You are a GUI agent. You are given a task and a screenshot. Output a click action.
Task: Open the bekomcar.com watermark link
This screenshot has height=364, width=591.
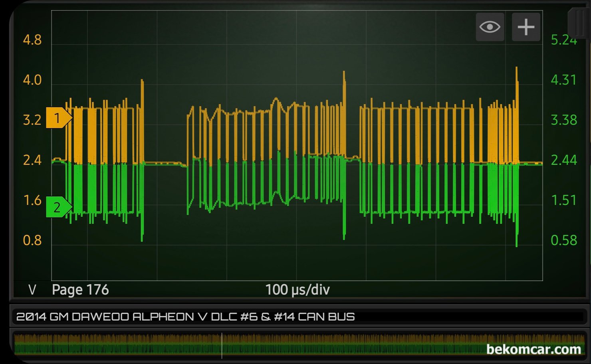pyautogui.click(x=533, y=349)
